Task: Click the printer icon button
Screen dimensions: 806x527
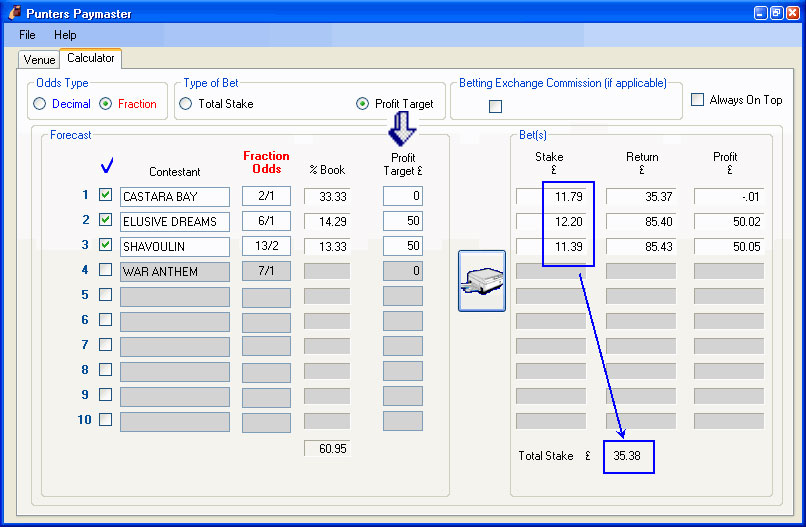Action: tap(482, 281)
